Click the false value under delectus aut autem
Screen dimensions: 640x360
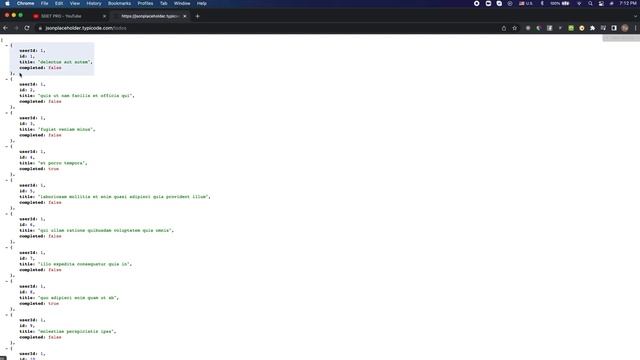[55, 68]
